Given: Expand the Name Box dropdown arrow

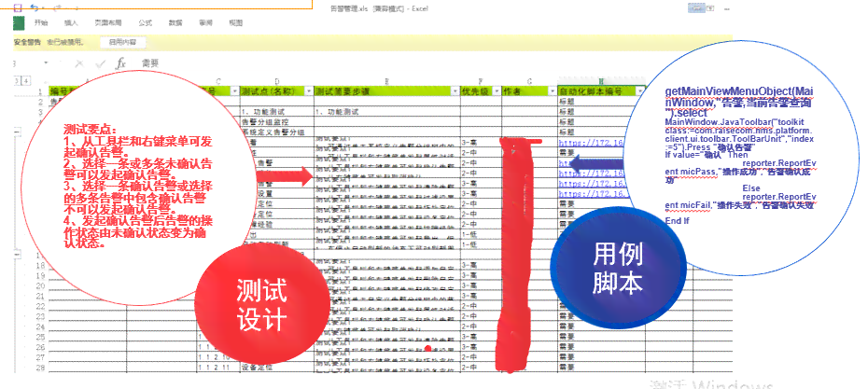Looking at the screenshot, I should click(46, 63).
